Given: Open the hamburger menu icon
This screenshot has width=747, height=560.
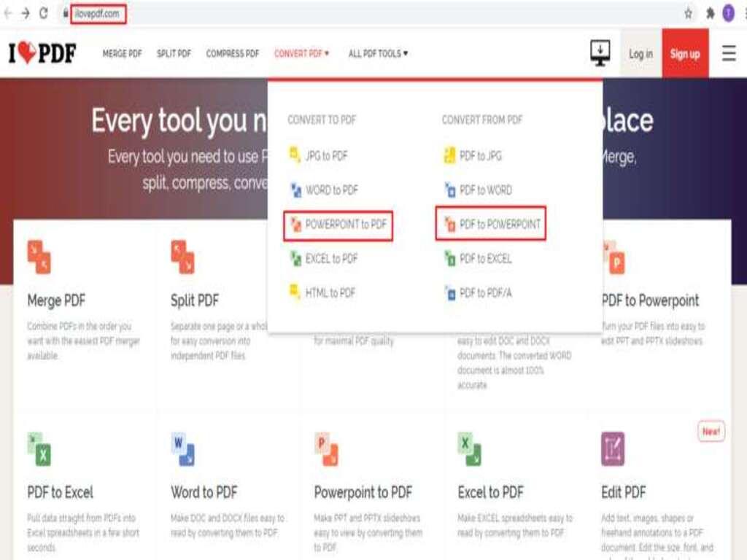Looking at the screenshot, I should (728, 54).
